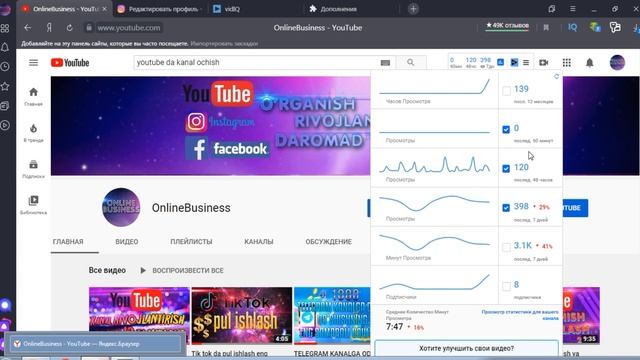
Task: Click the 49K отзывов rating button
Action: (x=507, y=26)
